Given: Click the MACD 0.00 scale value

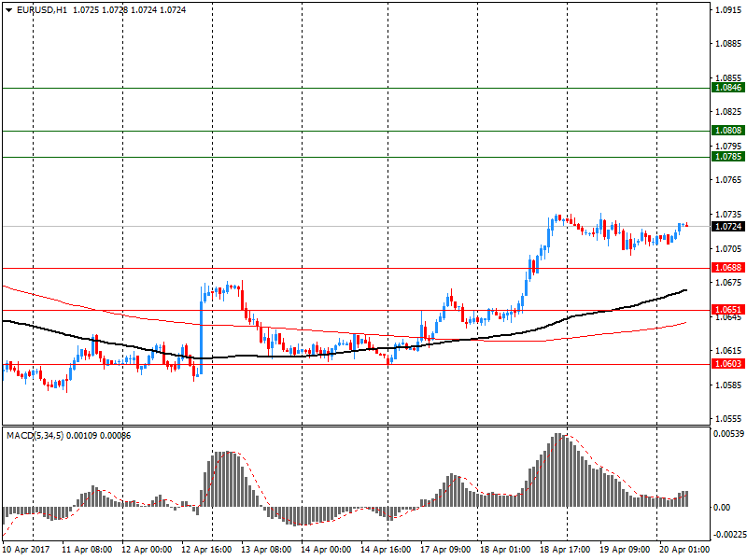Looking at the screenshot, I should click(x=722, y=508).
